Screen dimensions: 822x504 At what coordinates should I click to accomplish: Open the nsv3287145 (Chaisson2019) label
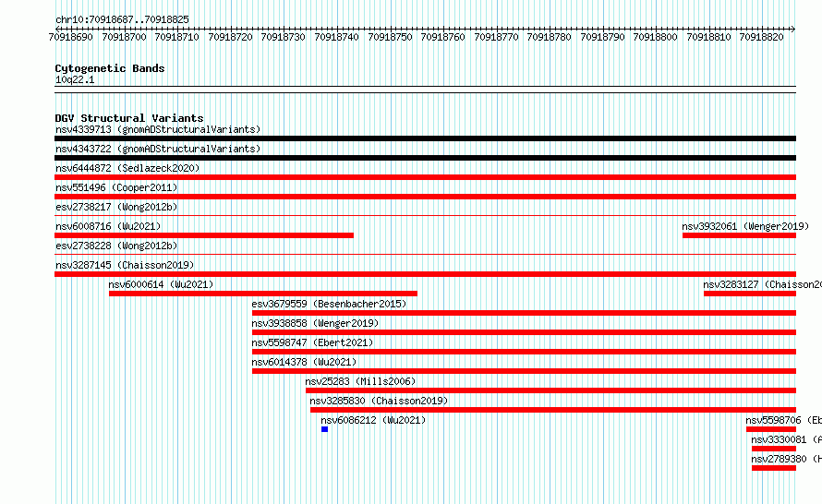pos(125,265)
